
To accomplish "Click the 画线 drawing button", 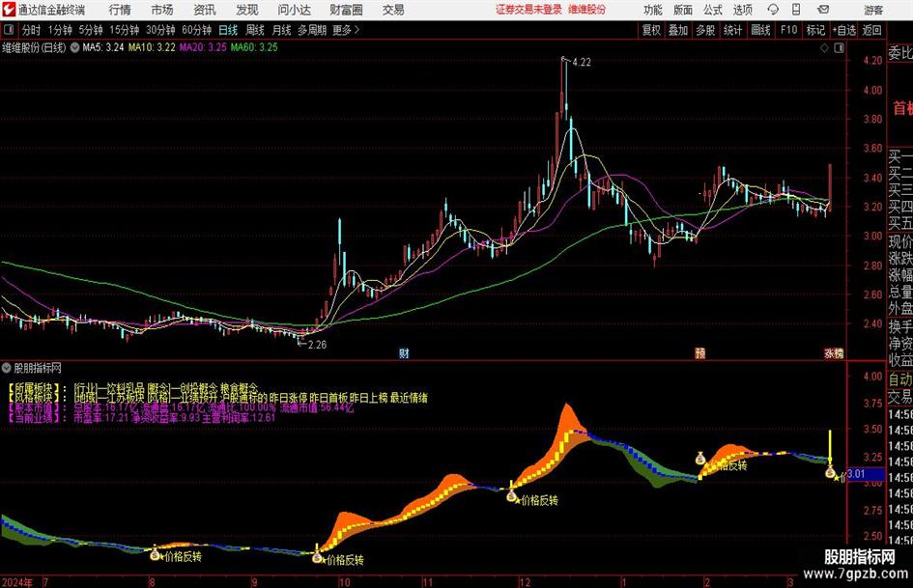I will pyautogui.click(x=760, y=30).
